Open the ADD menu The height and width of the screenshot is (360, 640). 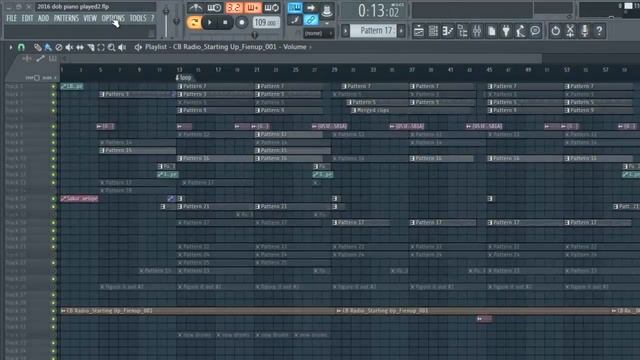[x=43, y=18]
